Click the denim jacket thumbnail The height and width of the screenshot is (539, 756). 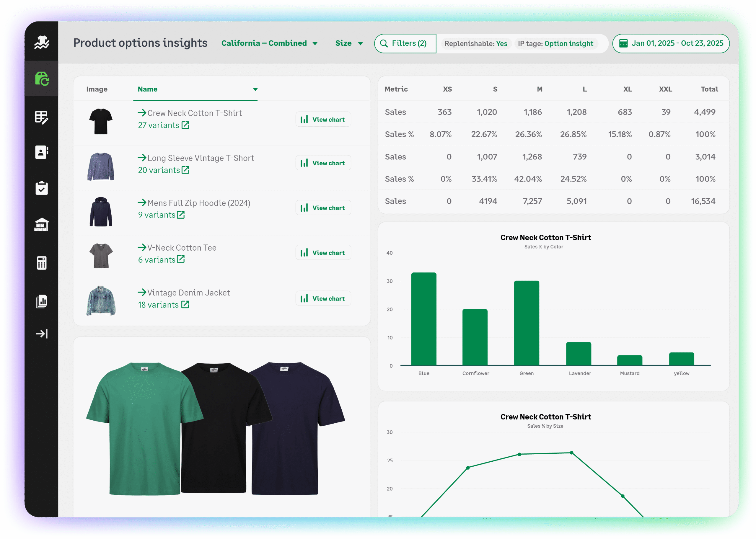pos(101,301)
